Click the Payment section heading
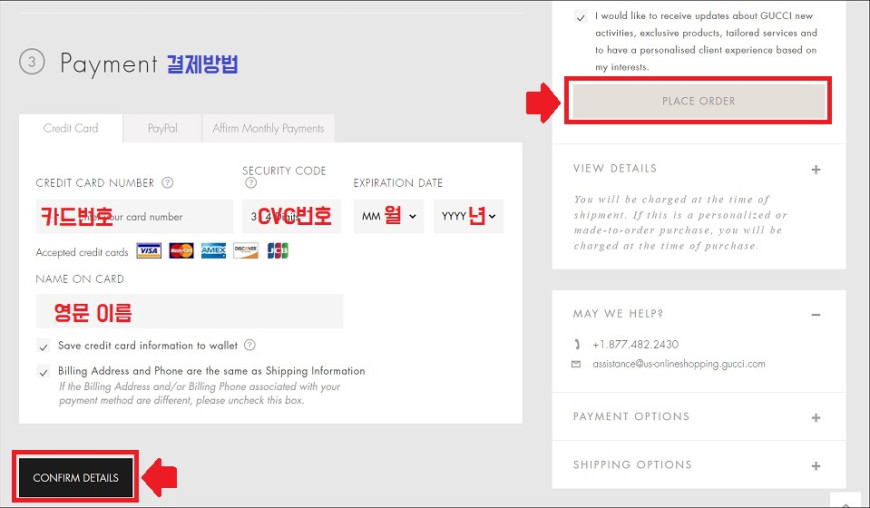 pyautogui.click(x=109, y=63)
